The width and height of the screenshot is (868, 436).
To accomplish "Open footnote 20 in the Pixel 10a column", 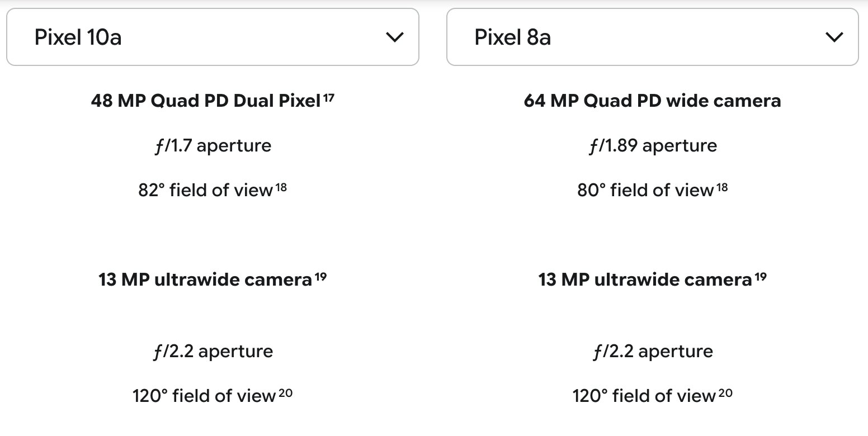I will point(285,392).
